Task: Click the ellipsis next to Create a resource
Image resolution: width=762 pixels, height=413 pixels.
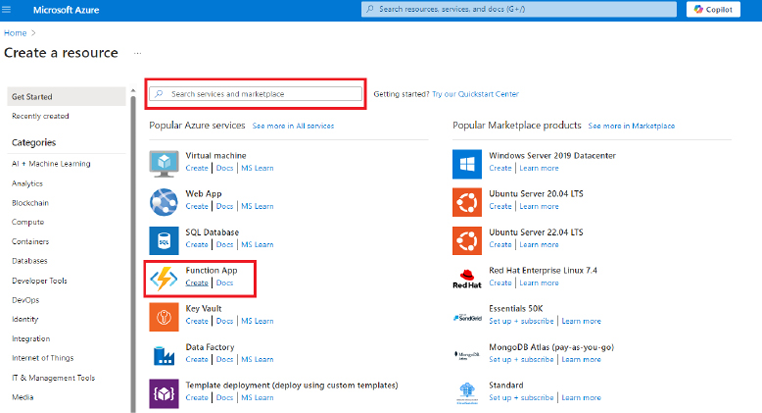Action: pyautogui.click(x=137, y=53)
